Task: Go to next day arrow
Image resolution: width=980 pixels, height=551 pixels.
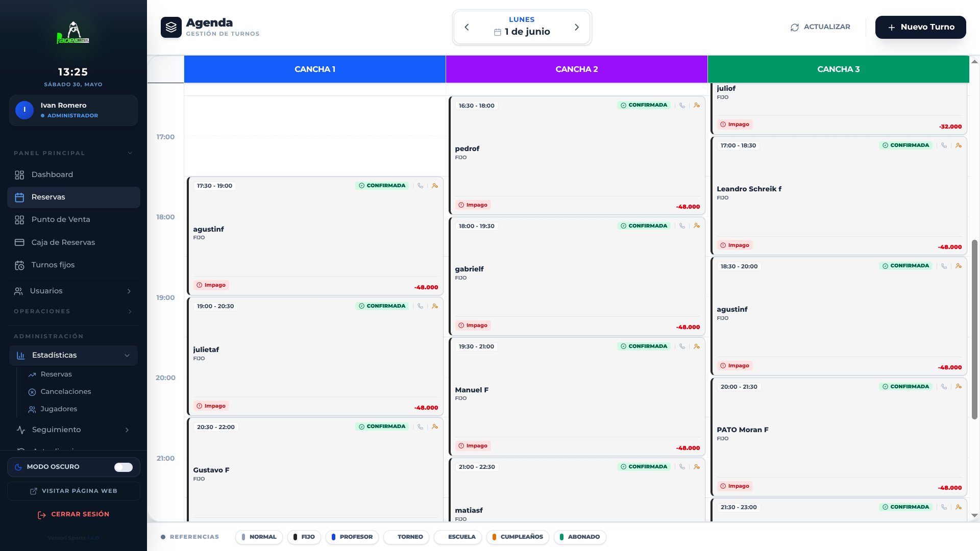Action: tap(577, 27)
